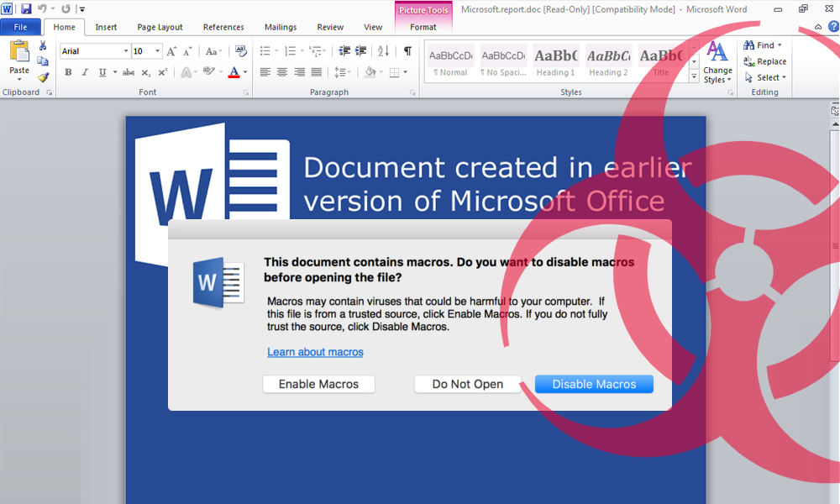The image size is (840, 504).
Task: Click the Cut scissors icon
Action: (x=43, y=46)
